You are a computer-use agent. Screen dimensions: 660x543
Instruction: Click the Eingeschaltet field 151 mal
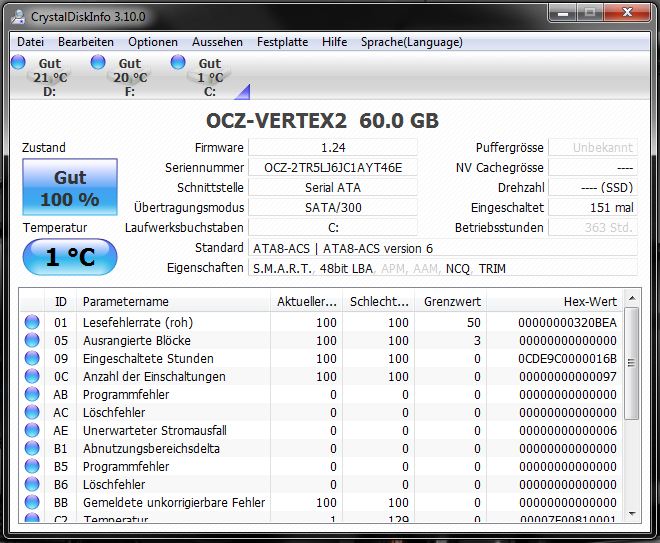[593, 208]
